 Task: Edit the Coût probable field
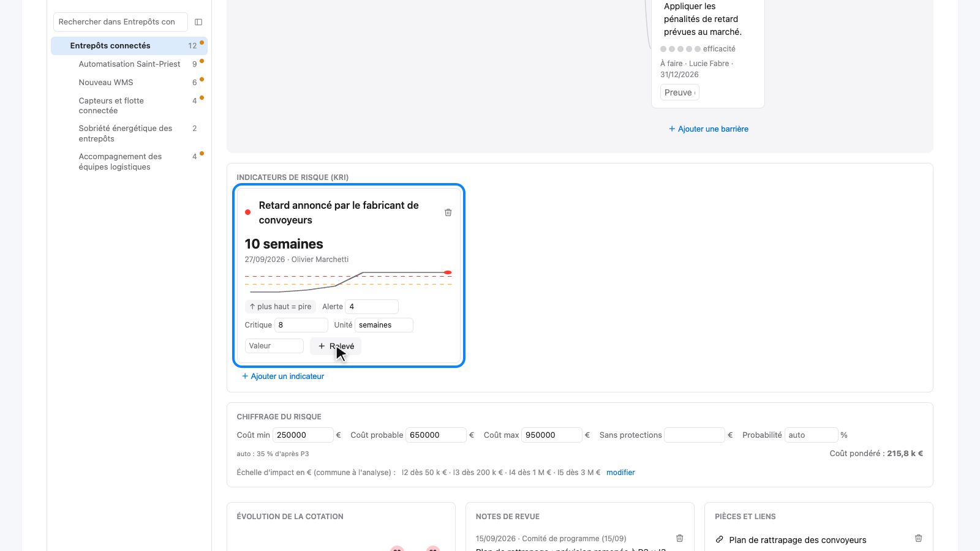tap(436, 435)
